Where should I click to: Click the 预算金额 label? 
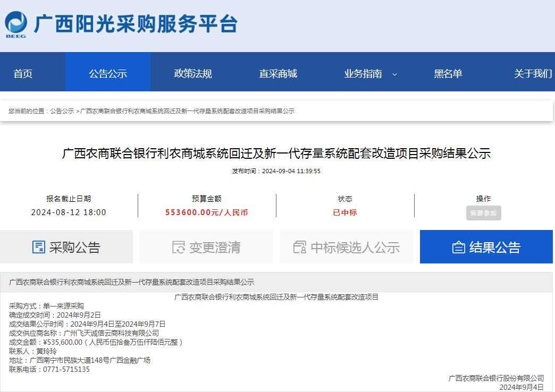(207, 199)
